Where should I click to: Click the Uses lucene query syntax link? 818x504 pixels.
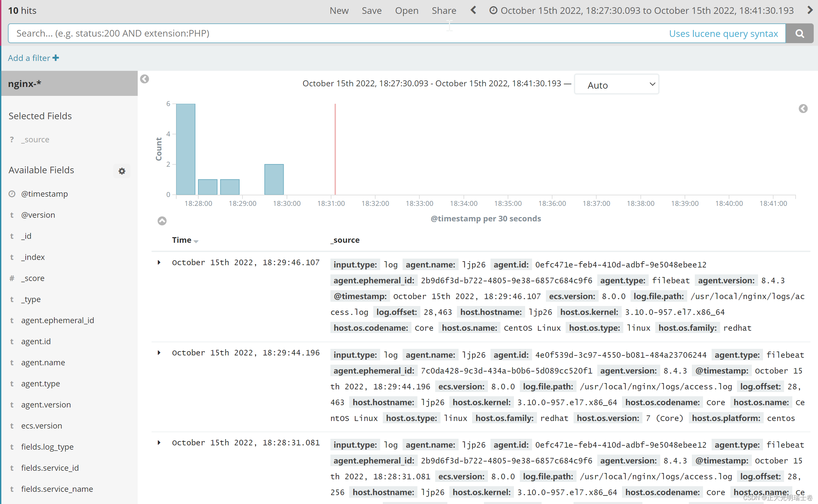point(724,33)
